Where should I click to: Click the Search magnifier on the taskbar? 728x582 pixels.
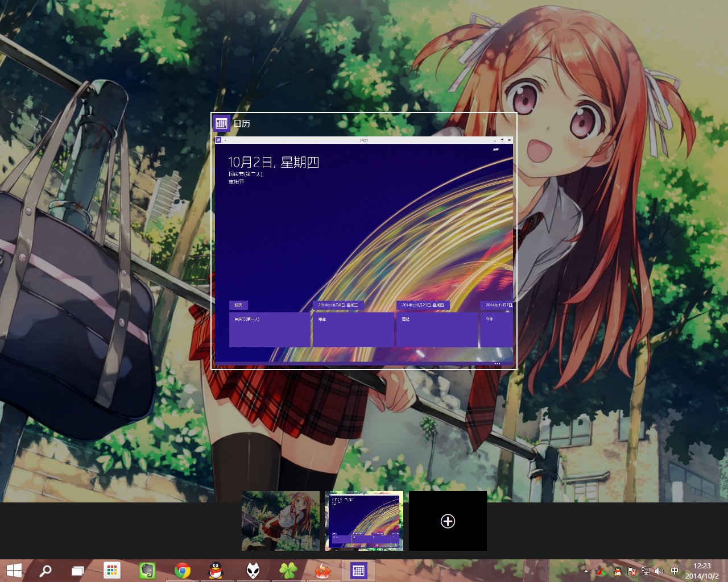pos(45,571)
